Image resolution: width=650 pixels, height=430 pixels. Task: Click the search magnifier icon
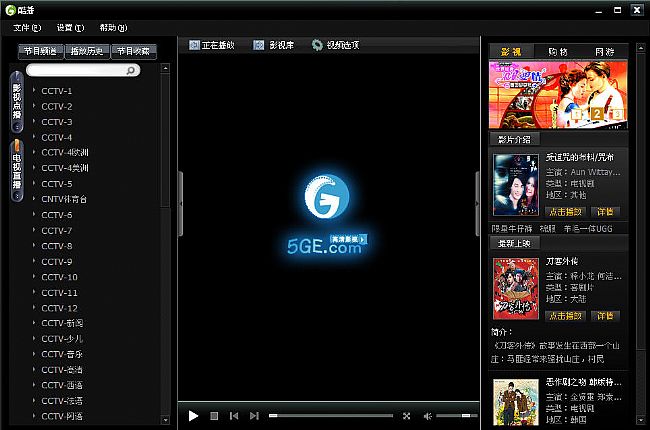tap(131, 70)
